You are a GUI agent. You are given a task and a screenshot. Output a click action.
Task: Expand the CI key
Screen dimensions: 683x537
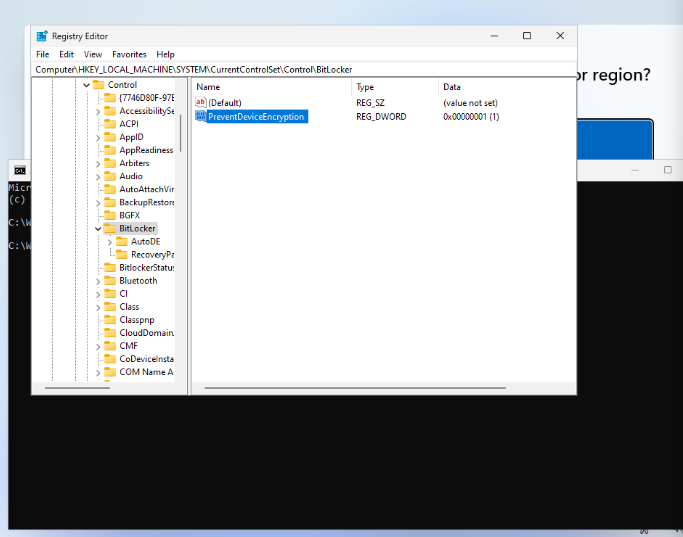98,294
